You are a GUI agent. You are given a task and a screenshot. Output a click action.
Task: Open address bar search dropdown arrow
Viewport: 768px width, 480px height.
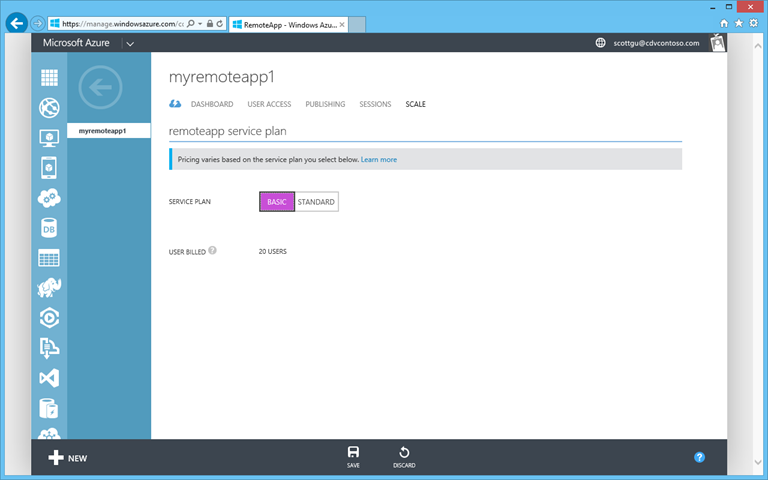coord(200,24)
